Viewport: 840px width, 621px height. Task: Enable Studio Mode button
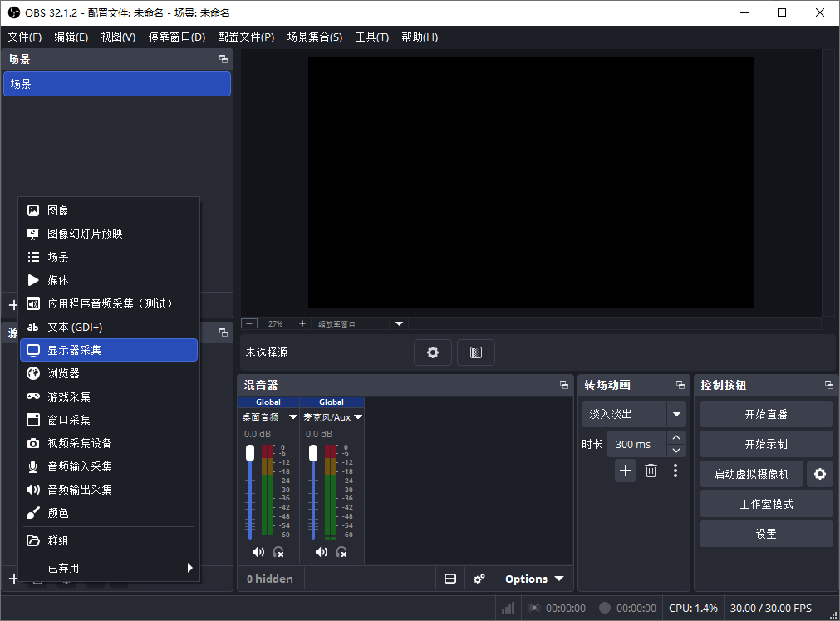pos(766,504)
